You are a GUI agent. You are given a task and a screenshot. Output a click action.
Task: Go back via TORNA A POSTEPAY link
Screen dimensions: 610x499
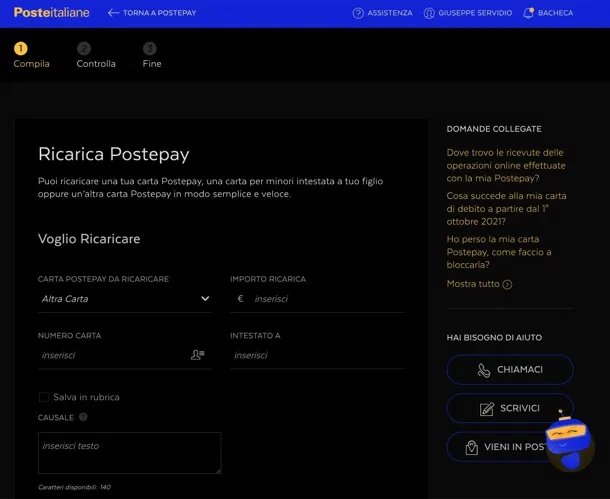pyautogui.click(x=160, y=13)
